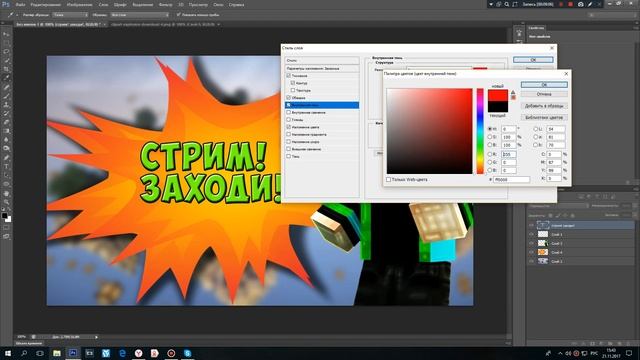This screenshot has width=640, height=360.
Task: Open Microsoft Edge from the taskbar
Action: click(x=122, y=353)
